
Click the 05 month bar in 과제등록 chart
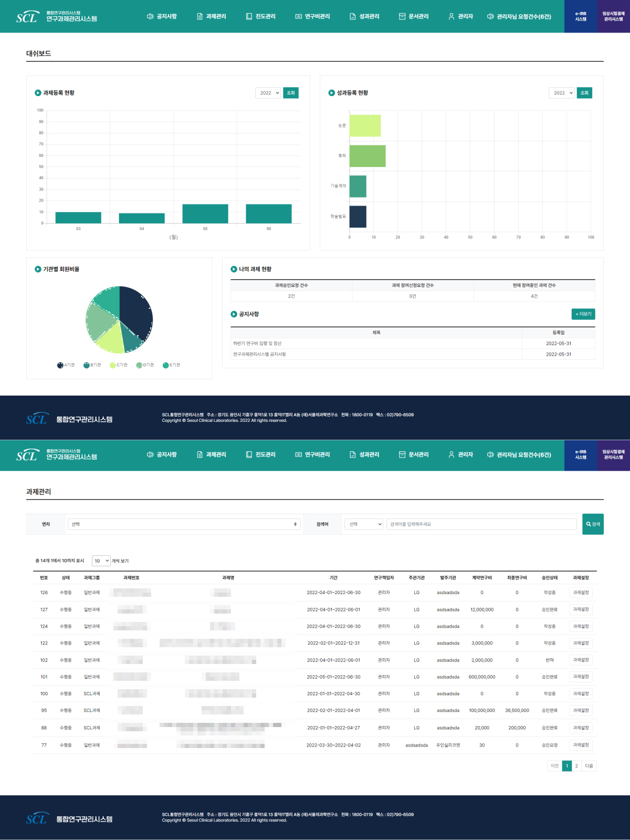[205, 214]
